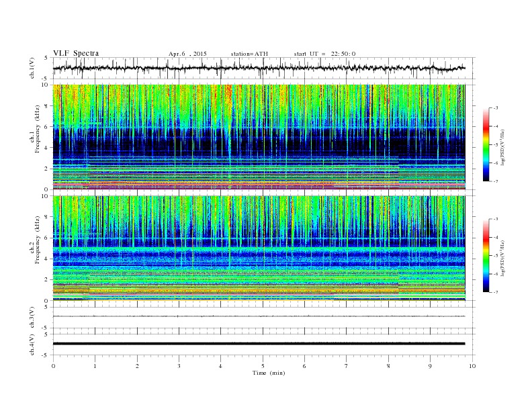The height and width of the screenshot is (411, 532).
Task: Click time axis tick label "1"
Action: pyautogui.click(x=95, y=366)
